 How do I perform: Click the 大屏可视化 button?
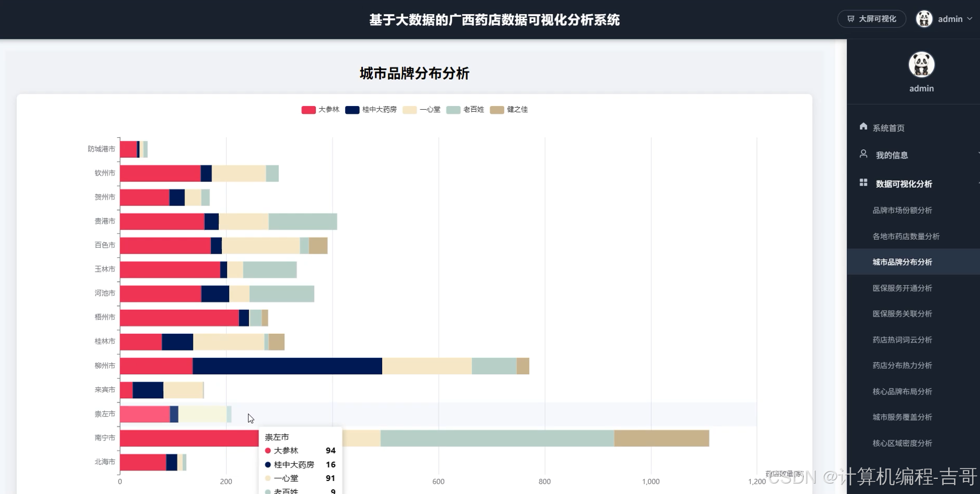point(871,19)
